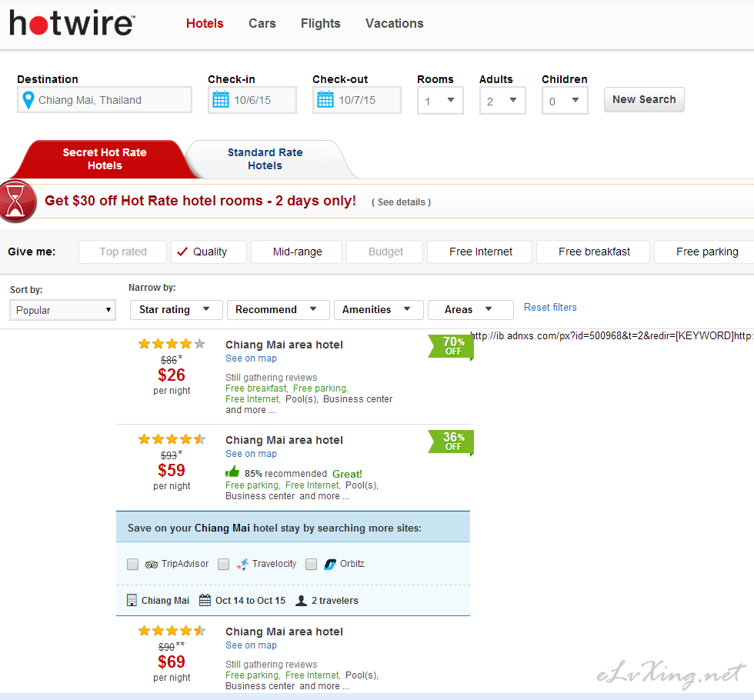Click the destination map pin icon
754x700 pixels.
28,100
